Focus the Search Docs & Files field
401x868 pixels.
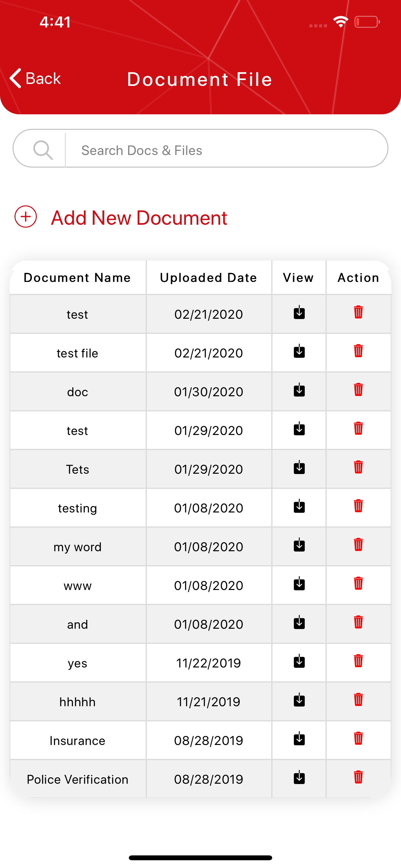click(226, 150)
